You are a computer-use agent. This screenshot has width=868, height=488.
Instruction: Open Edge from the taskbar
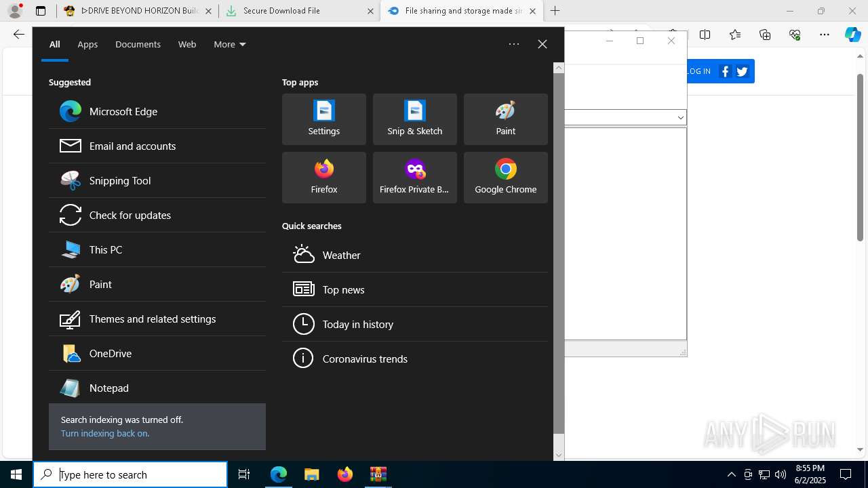pyautogui.click(x=279, y=474)
